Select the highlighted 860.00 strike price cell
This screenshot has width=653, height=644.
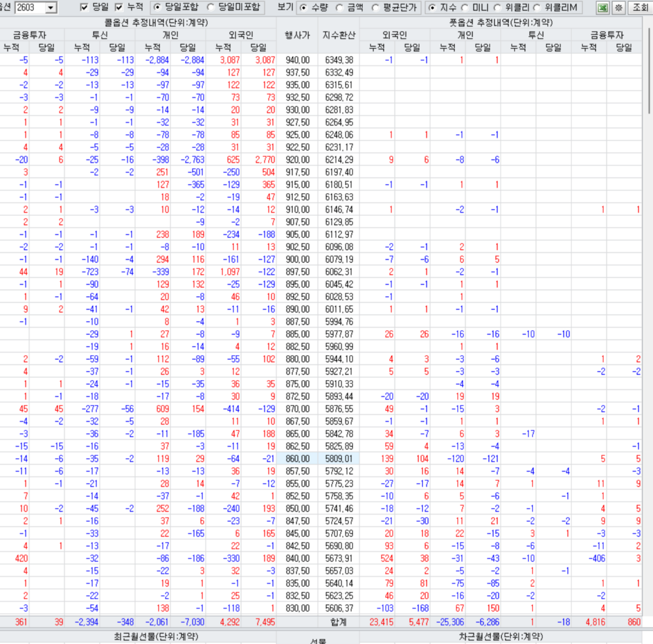point(297,458)
